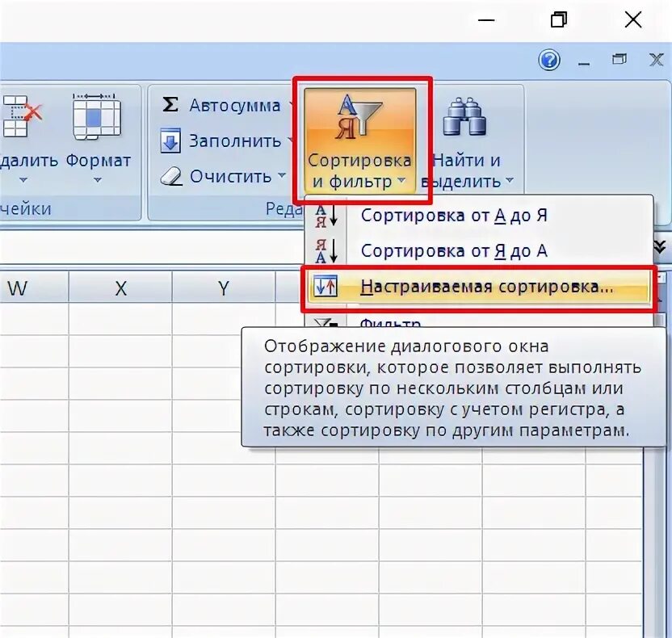The image size is (672, 638).
Task: Click the Заполнить button label
Action: (x=235, y=141)
